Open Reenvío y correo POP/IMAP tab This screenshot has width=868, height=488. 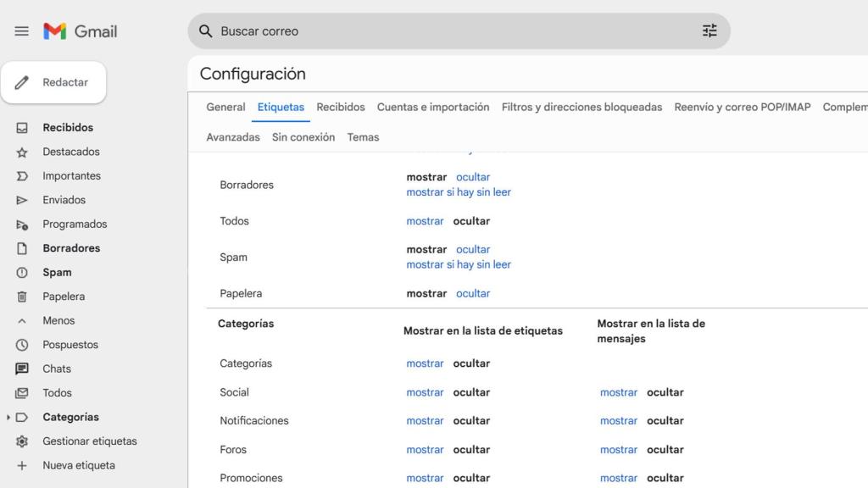743,108
